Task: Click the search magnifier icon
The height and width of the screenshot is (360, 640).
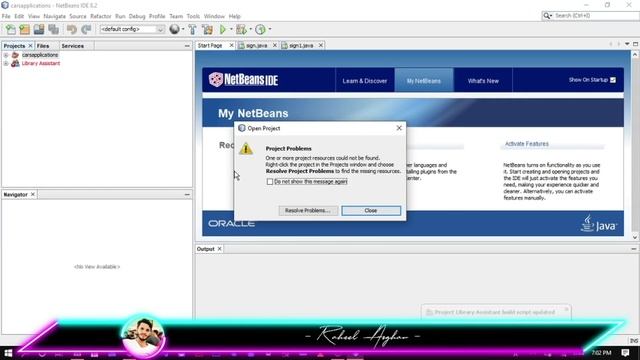Action: pos(546,16)
